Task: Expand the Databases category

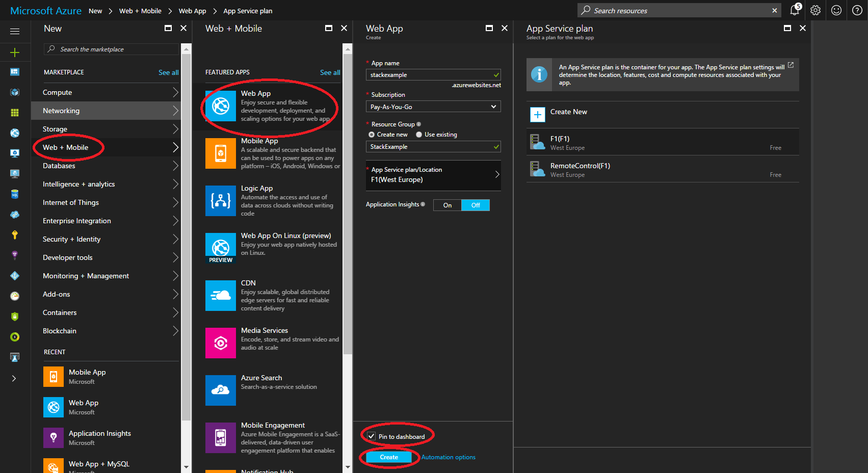Action: [x=106, y=166]
